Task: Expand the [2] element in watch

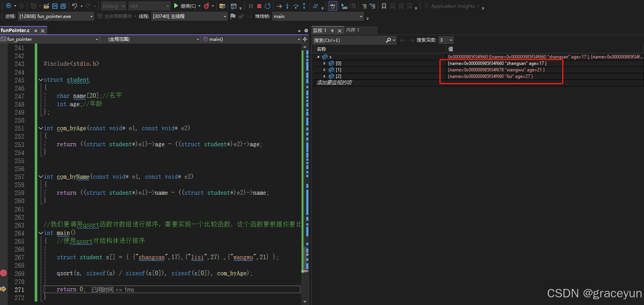Action: pyautogui.click(x=324, y=76)
